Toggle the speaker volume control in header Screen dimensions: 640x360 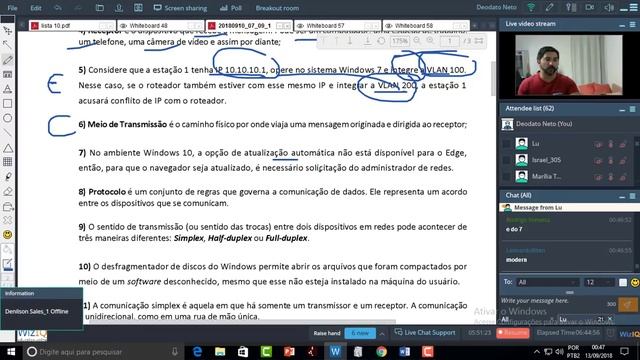(x=609, y=7)
